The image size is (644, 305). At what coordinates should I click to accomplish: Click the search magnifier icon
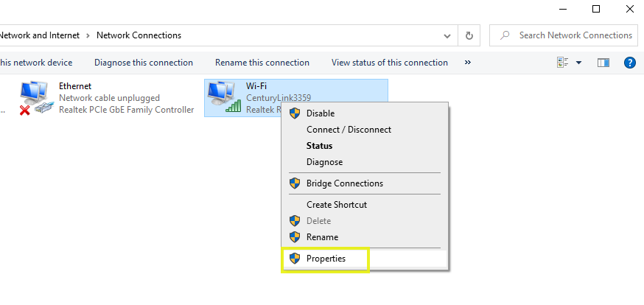pos(505,35)
